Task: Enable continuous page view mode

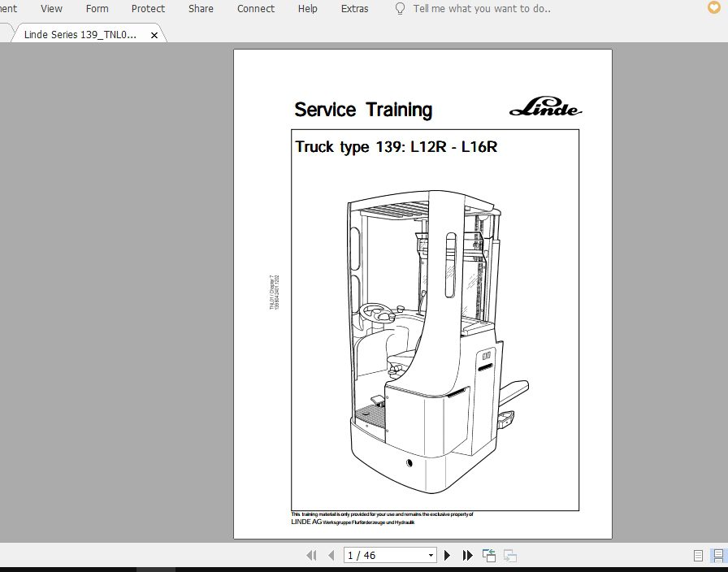Action: click(717, 556)
